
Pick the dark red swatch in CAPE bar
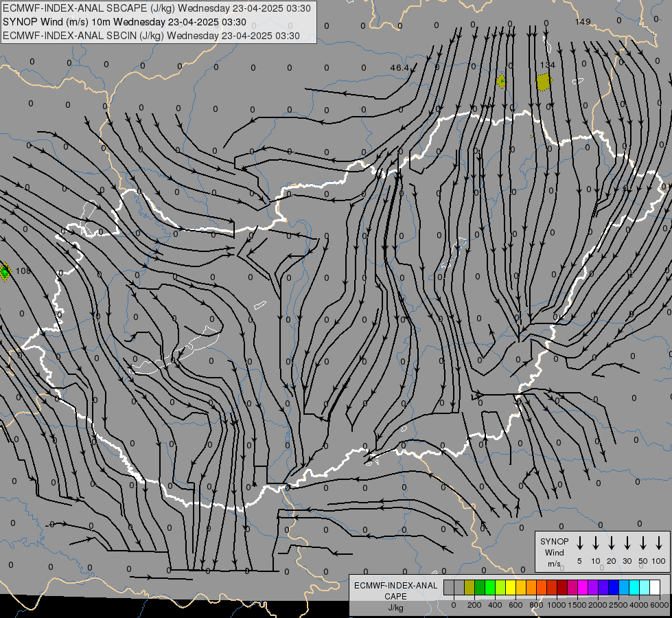click(x=563, y=587)
